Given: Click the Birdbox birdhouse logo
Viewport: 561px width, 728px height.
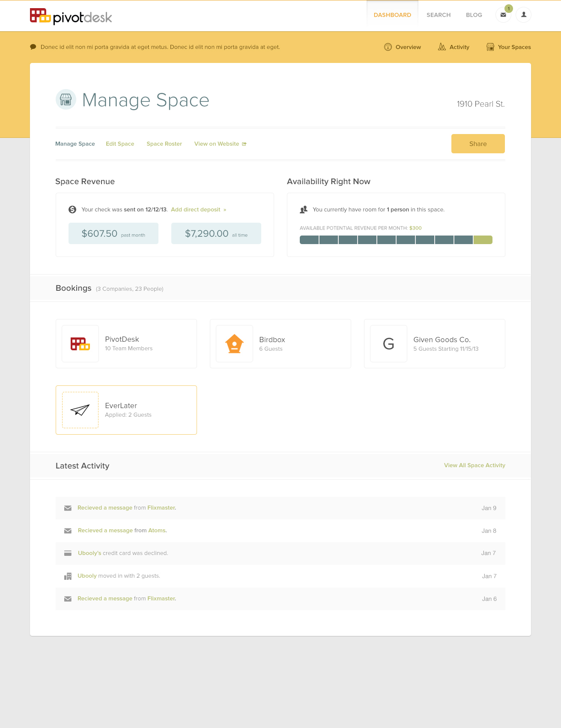Looking at the screenshot, I should coord(234,343).
